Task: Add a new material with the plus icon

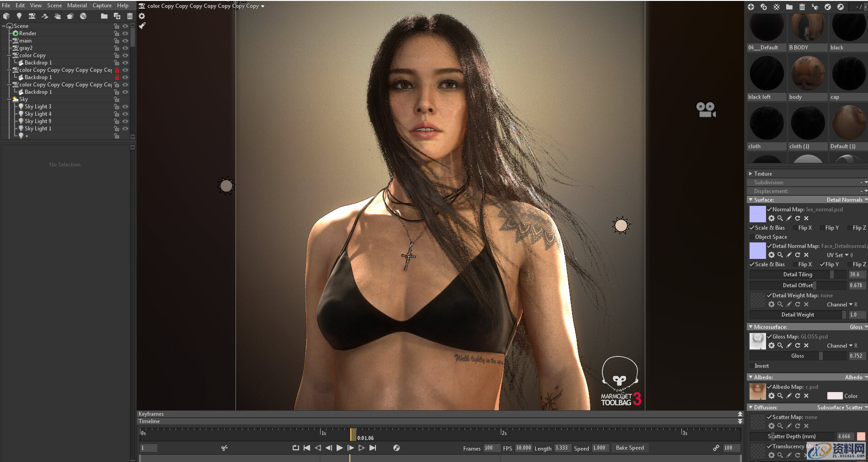Action: pos(751,7)
